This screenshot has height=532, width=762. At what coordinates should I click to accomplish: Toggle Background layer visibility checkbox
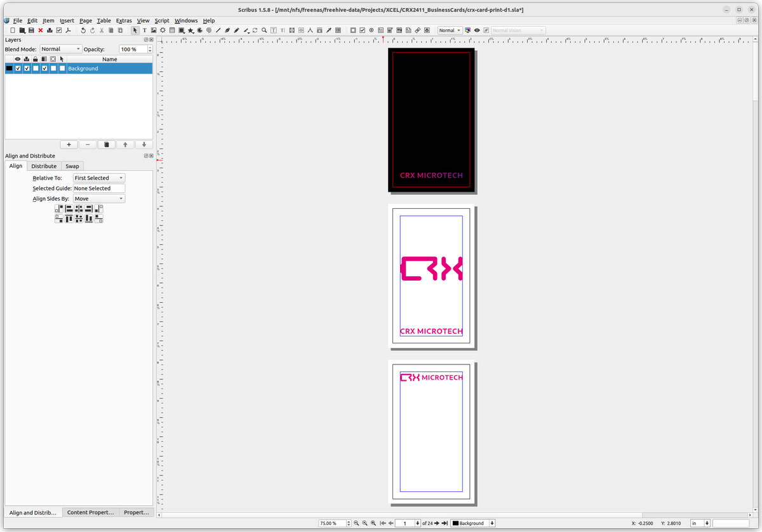18,69
